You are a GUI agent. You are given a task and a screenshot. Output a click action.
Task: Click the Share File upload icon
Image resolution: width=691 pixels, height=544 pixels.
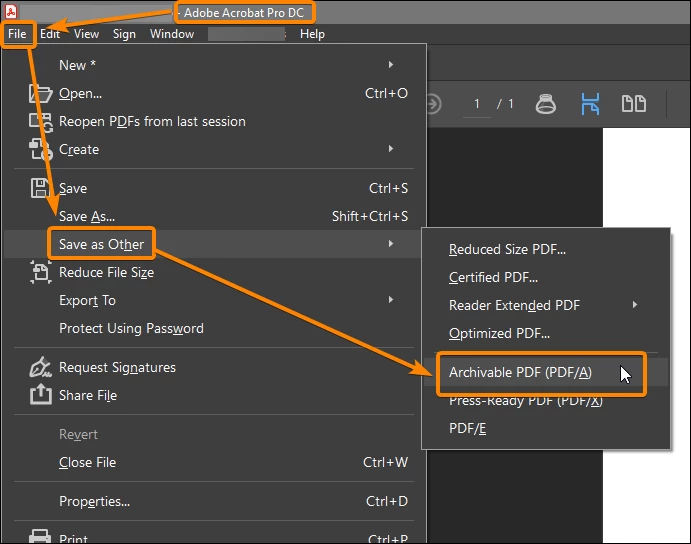click(x=41, y=394)
